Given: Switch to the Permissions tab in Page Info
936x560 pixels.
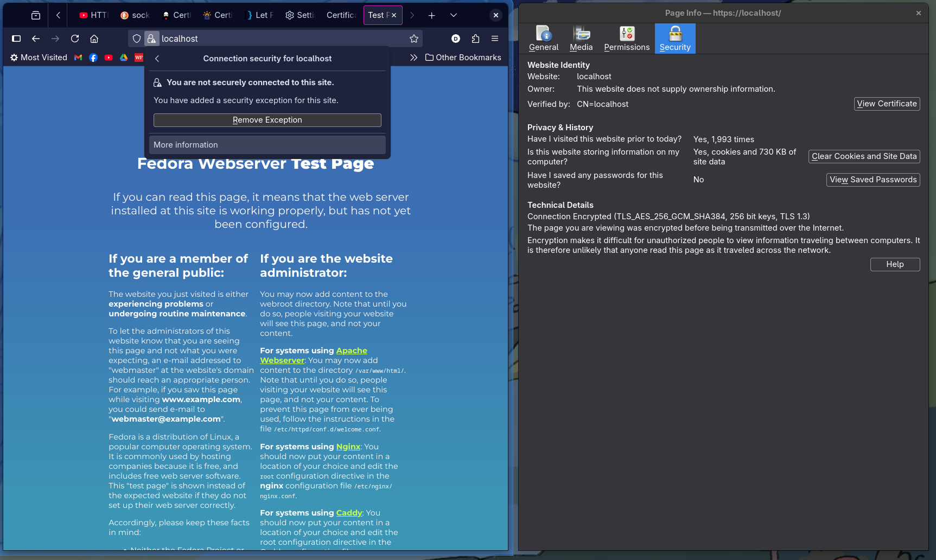Looking at the screenshot, I should pyautogui.click(x=627, y=39).
